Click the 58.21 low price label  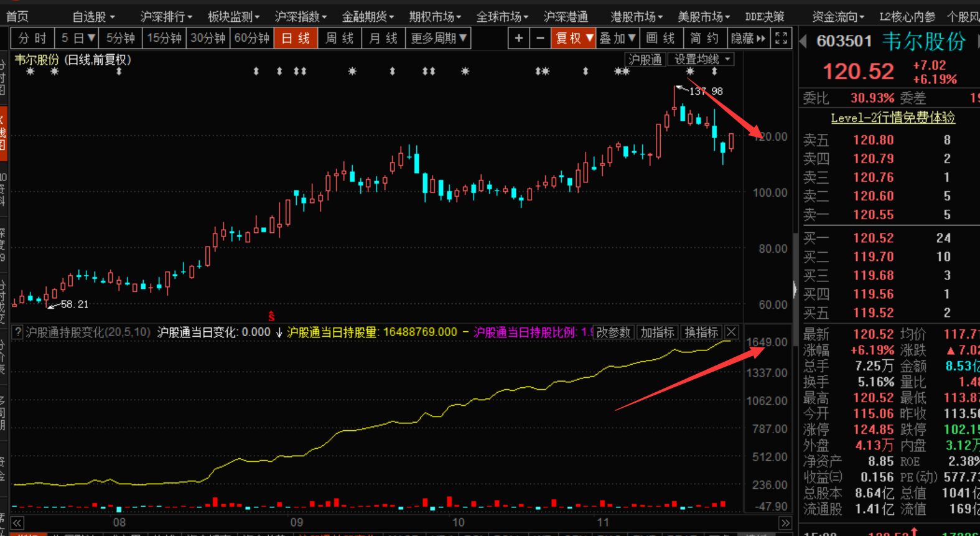coord(75,304)
